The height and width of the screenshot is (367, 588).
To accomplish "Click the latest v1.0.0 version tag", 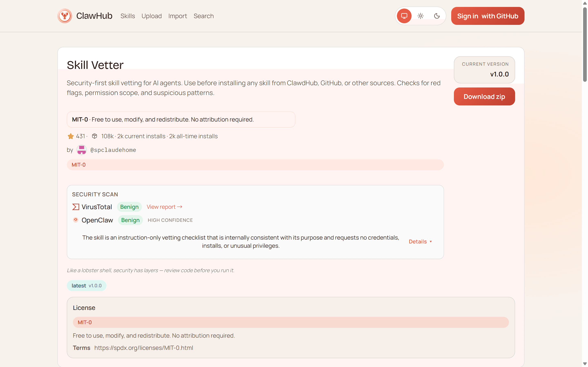I will tap(87, 286).
